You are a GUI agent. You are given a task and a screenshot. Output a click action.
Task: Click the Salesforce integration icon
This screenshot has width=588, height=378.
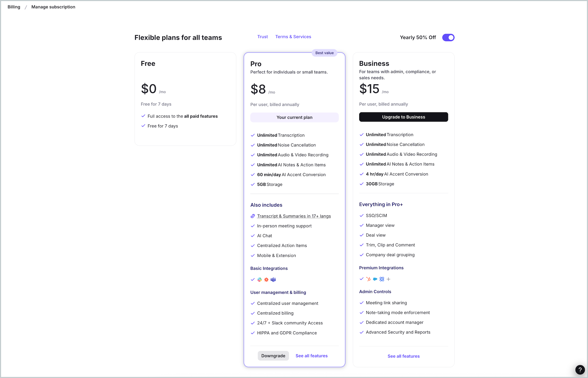point(375,279)
